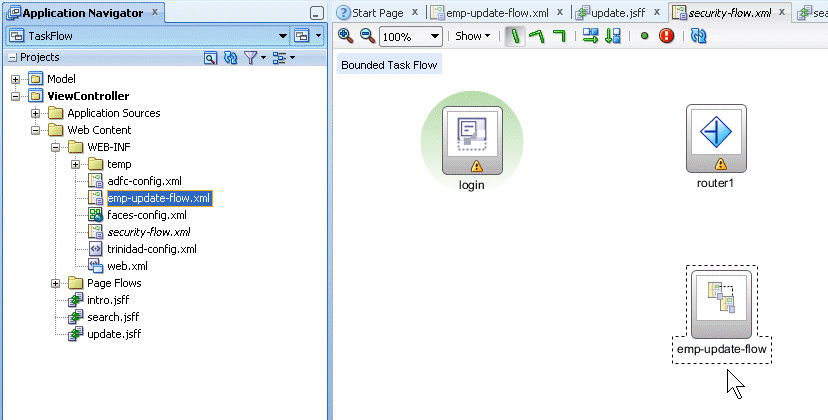Open the Show dropdown menu
The width and height of the screenshot is (828, 420).
pos(473,36)
